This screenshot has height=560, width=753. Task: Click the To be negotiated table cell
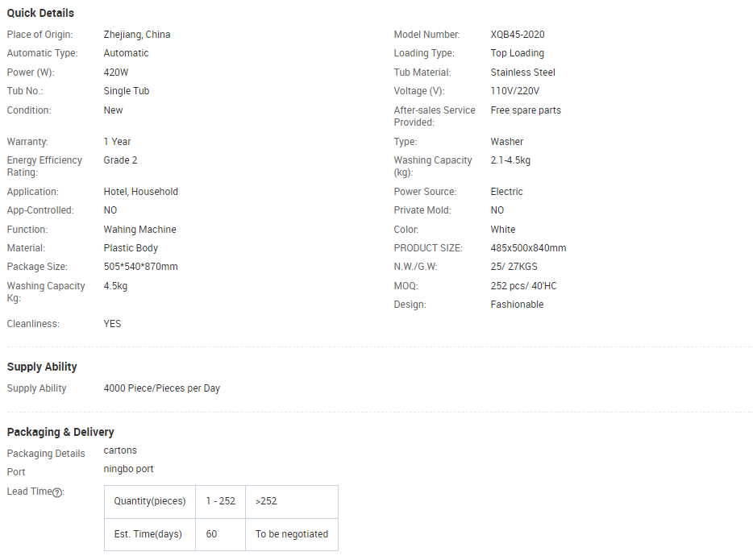click(x=291, y=534)
